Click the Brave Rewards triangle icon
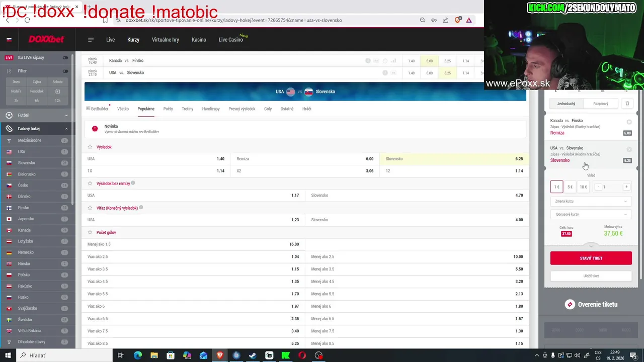Viewport: 644px width, 362px height. [x=469, y=20]
